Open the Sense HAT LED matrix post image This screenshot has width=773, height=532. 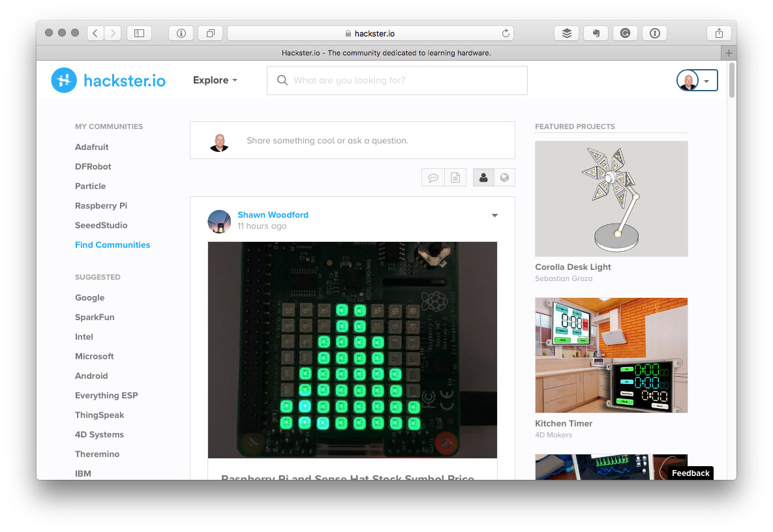click(352, 349)
